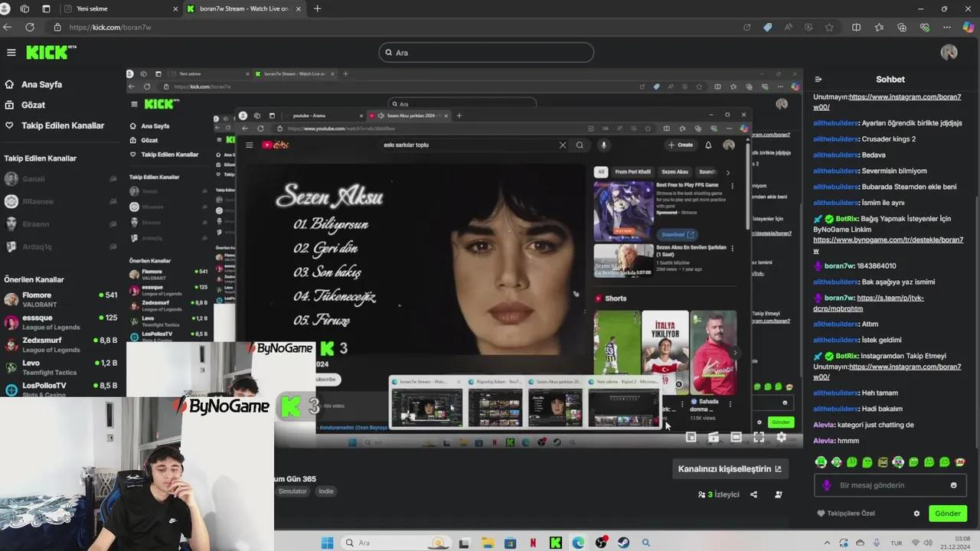The image size is (980, 551).
Task: Open Edge Copilot sidebar
Action: [969, 27]
